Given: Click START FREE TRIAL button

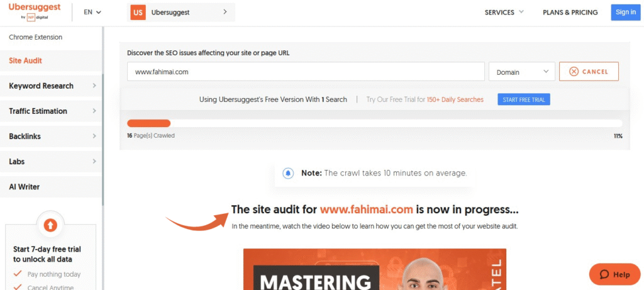Looking at the screenshot, I should pyautogui.click(x=524, y=99).
